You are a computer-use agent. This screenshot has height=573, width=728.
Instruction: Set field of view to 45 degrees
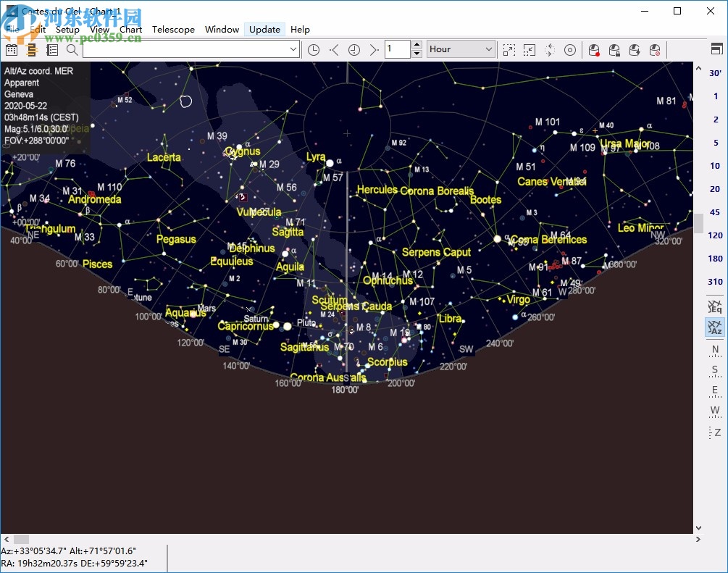pyautogui.click(x=715, y=212)
